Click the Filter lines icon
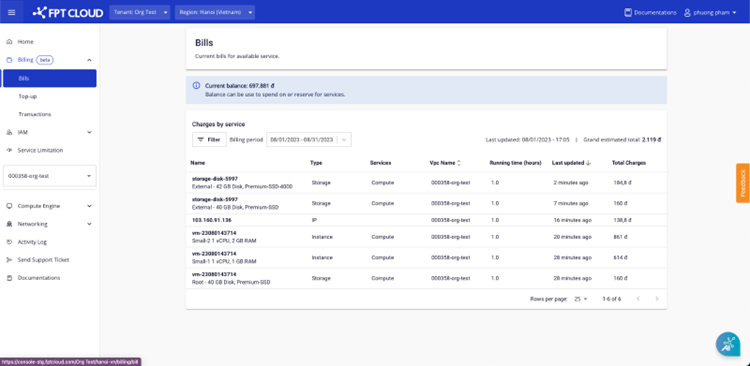This screenshot has height=366, width=750. (201, 140)
